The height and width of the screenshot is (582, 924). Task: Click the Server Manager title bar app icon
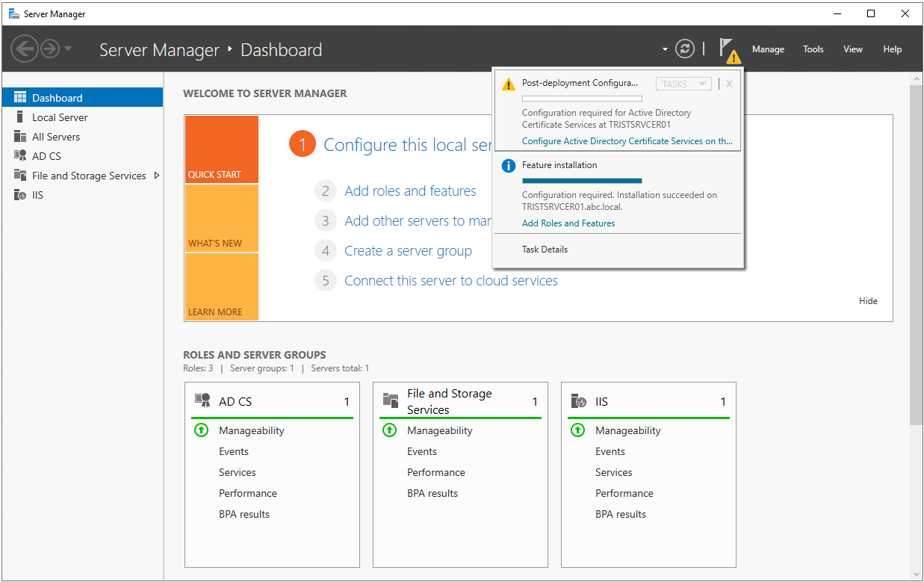[x=13, y=13]
